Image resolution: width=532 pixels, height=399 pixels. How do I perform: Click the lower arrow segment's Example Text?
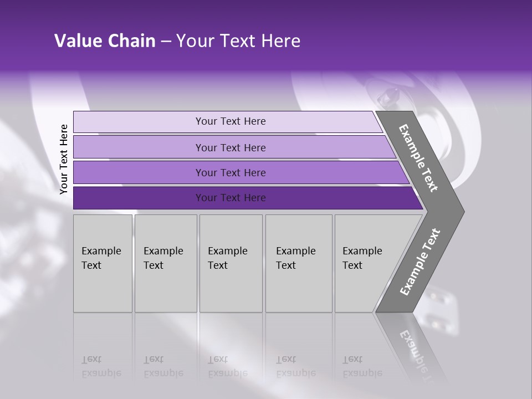(420, 262)
